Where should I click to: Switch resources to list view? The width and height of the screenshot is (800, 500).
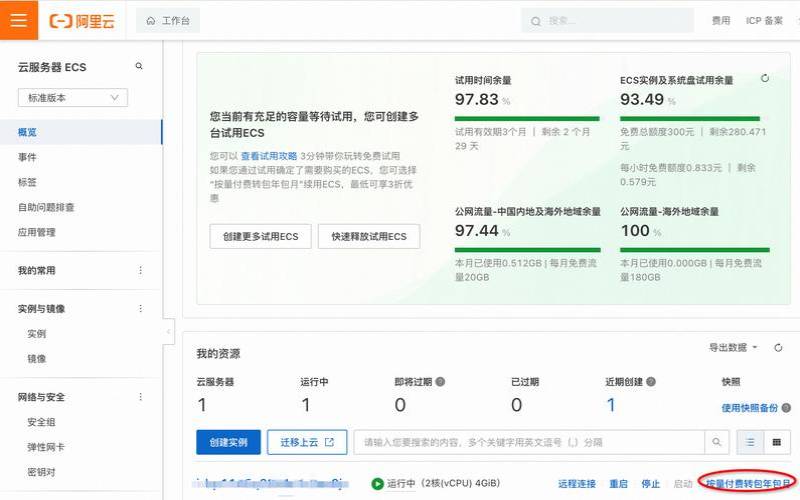pyautogui.click(x=749, y=442)
